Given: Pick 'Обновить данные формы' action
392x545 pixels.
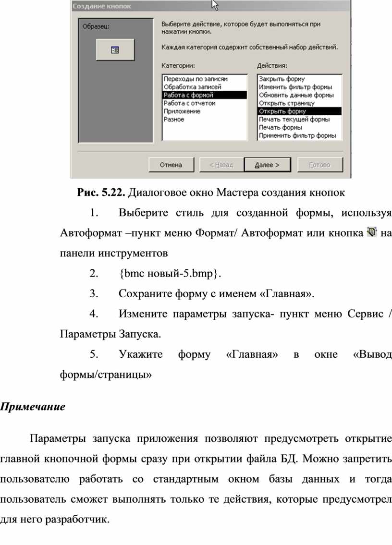Looking at the screenshot, I should 296,95.
